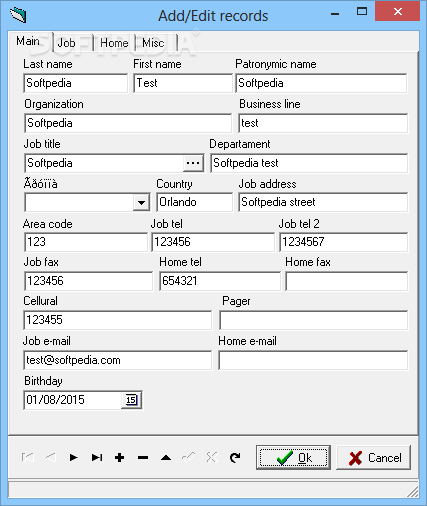
Task: Click the application book icon in title bar
Action: tap(18, 15)
